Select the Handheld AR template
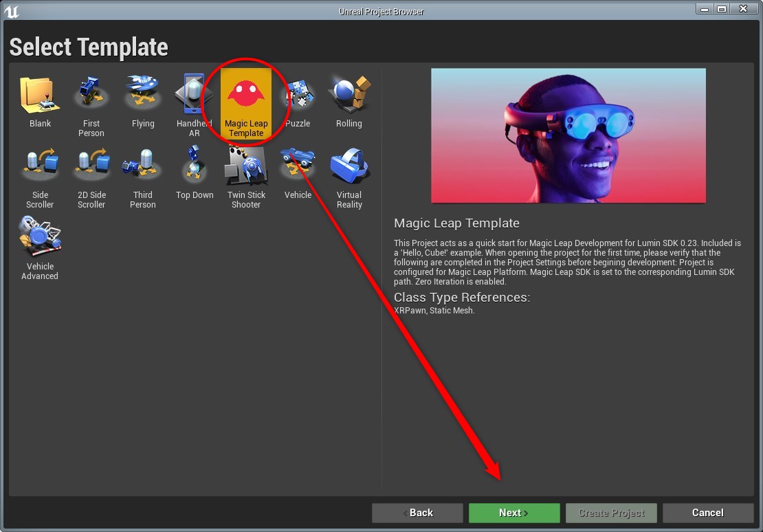The image size is (763, 532). pyautogui.click(x=194, y=103)
